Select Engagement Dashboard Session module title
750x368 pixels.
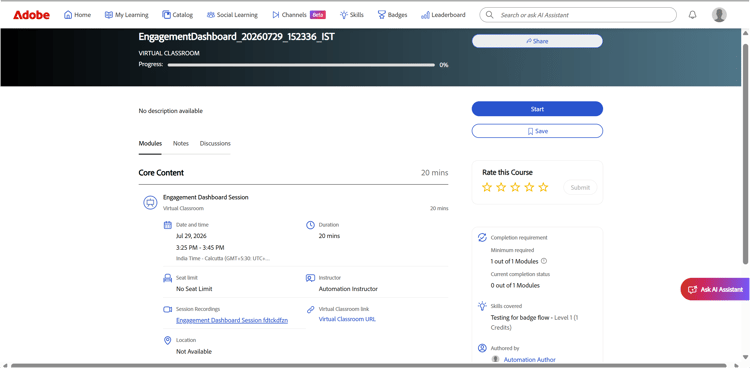point(206,197)
